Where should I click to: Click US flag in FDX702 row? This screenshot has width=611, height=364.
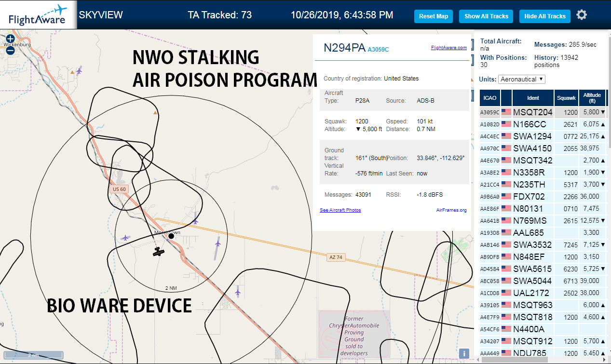[x=506, y=196]
